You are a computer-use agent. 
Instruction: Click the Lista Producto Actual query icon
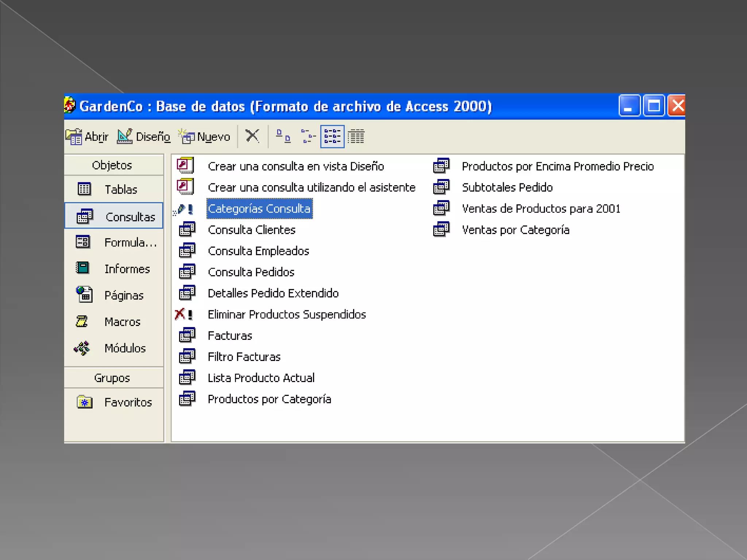point(187,377)
